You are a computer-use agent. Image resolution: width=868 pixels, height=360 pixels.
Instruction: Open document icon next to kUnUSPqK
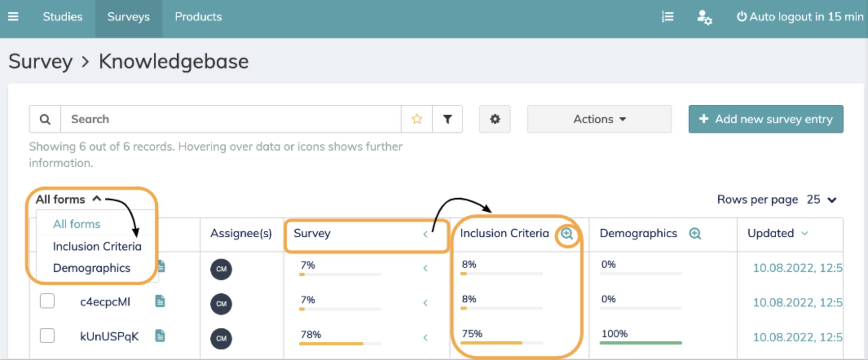[160, 336]
